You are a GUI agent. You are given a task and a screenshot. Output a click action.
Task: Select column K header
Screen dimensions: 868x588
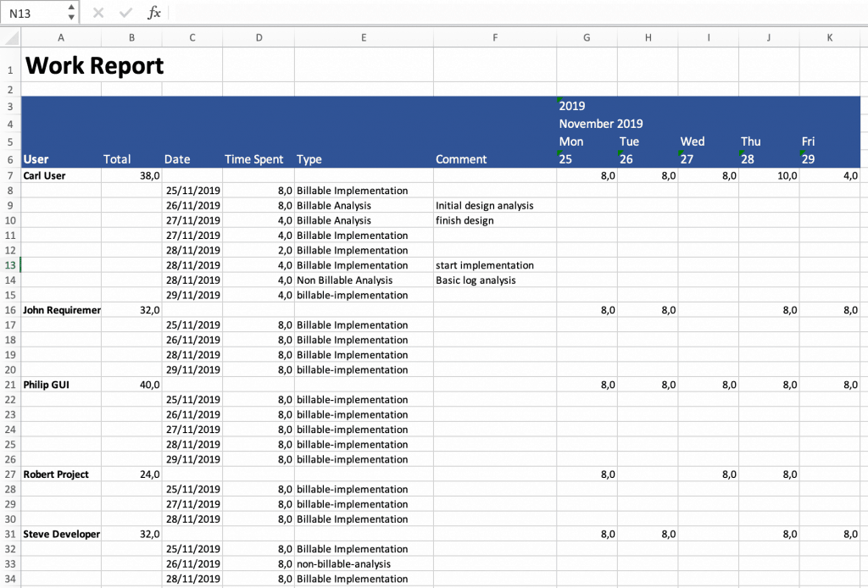[x=829, y=37]
